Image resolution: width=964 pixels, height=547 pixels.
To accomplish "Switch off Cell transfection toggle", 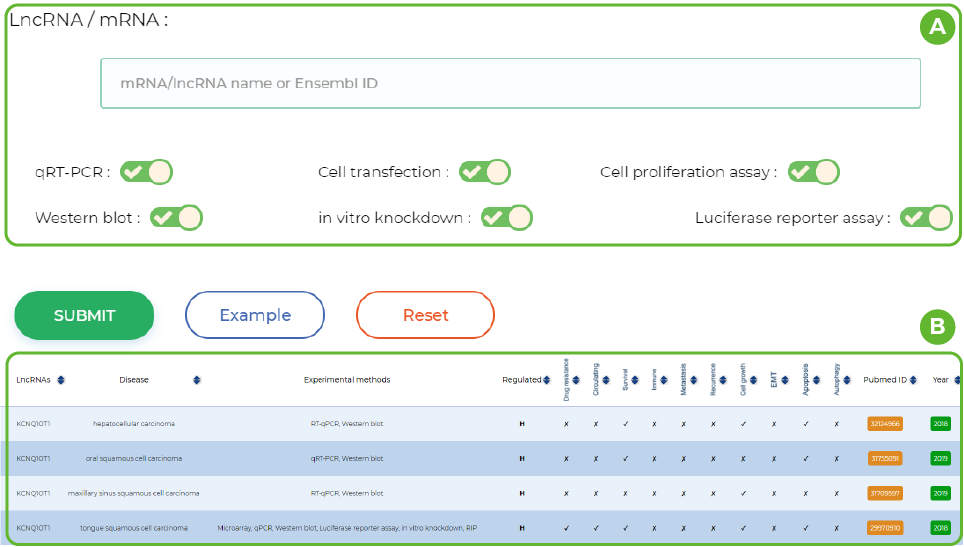I will 484,172.
